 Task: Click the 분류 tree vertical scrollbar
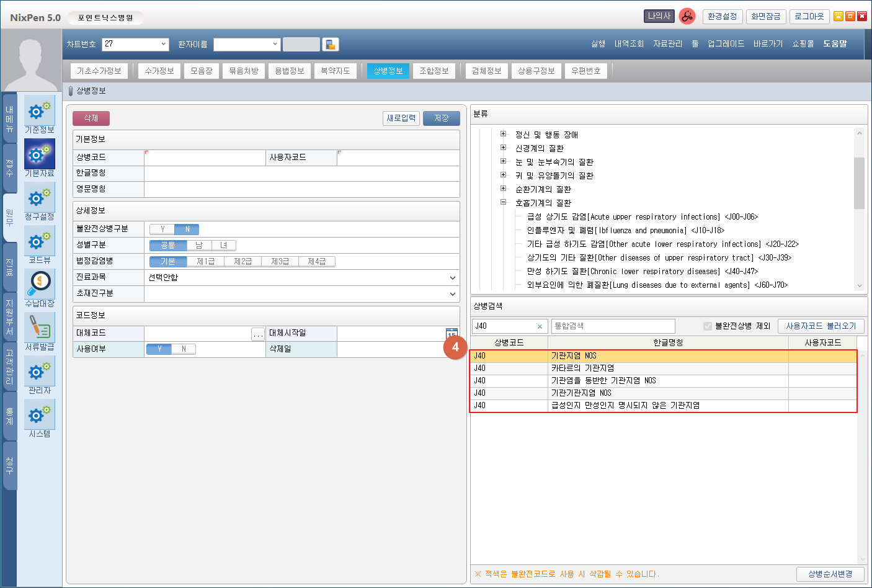(x=859, y=183)
